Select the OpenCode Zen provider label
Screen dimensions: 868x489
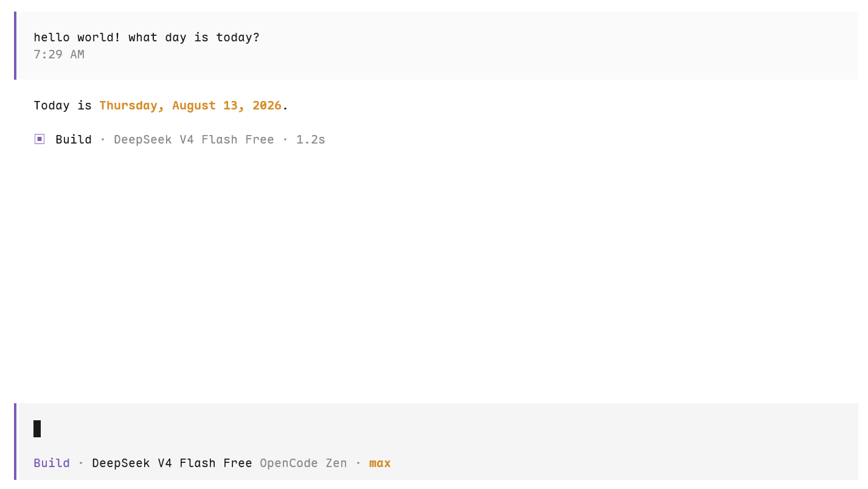(x=304, y=463)
